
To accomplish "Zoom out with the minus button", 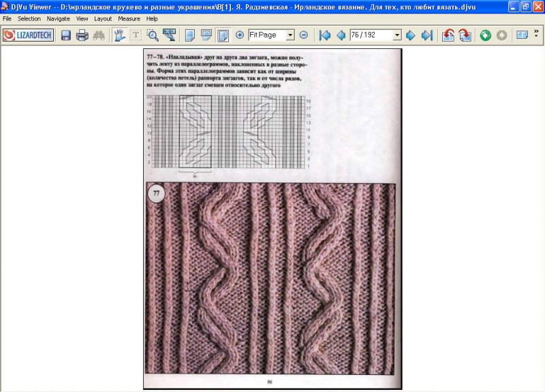I will tap(304, 35).
